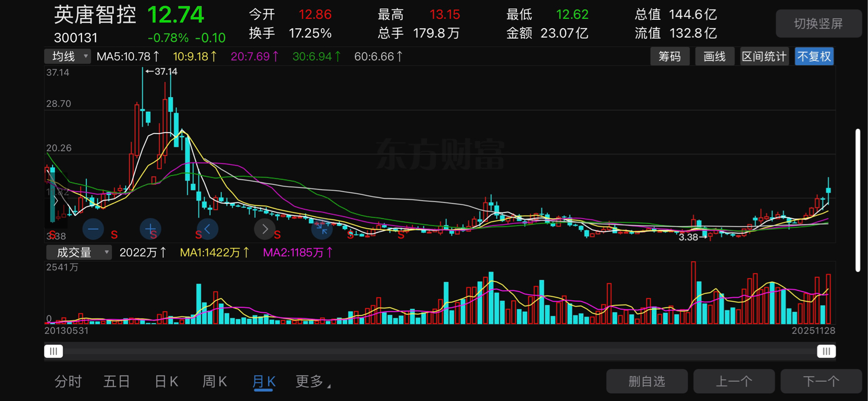Open 区间统计 range statistics
The image size is (868, 401).
pyautogui.click(x=764, y=56)
